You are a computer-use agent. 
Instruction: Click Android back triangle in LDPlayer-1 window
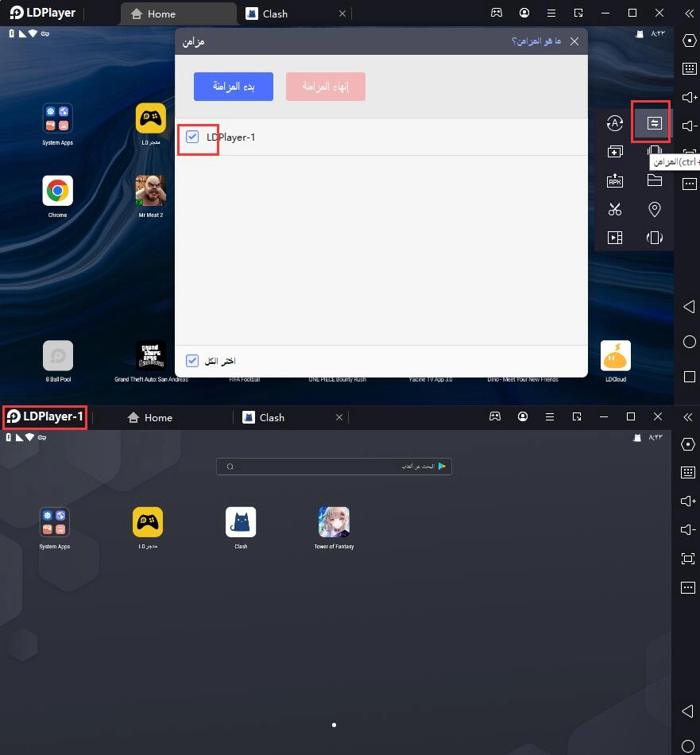coord(688,711)
